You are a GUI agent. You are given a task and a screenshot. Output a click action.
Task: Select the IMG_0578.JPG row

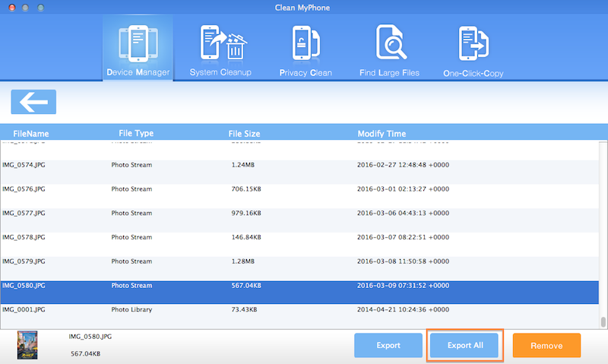pyautogui.click(x=299, y=244)
